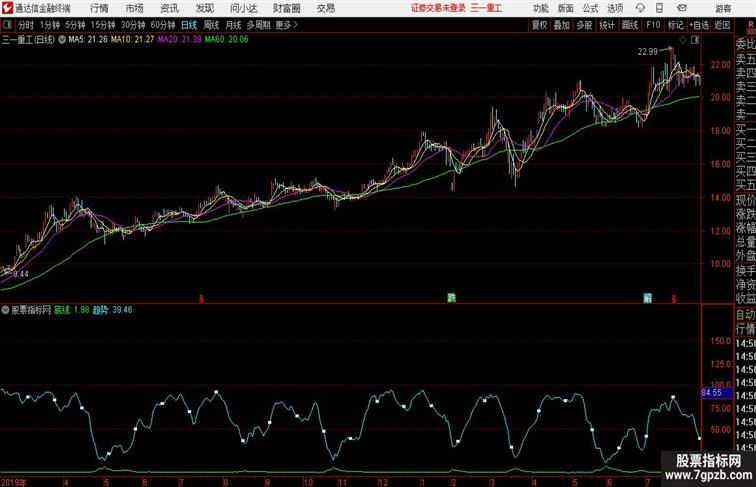Click the MA5: 21.26 value

(x=88, y=40)
